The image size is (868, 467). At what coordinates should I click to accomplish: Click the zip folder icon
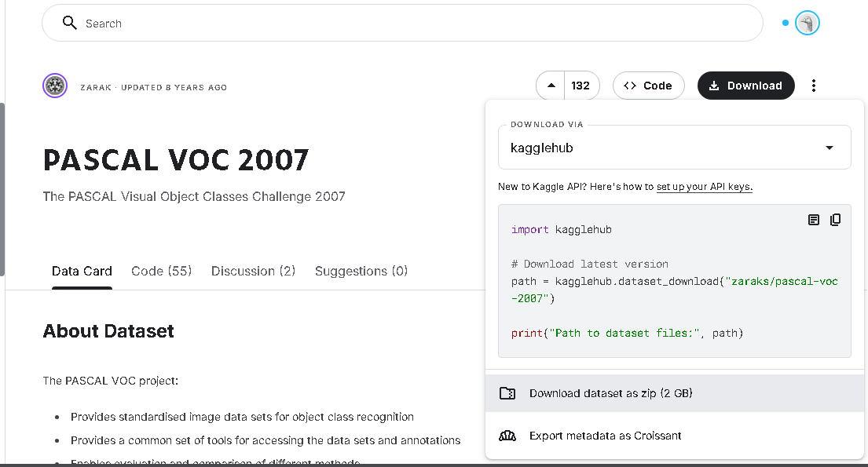point(507,393)
